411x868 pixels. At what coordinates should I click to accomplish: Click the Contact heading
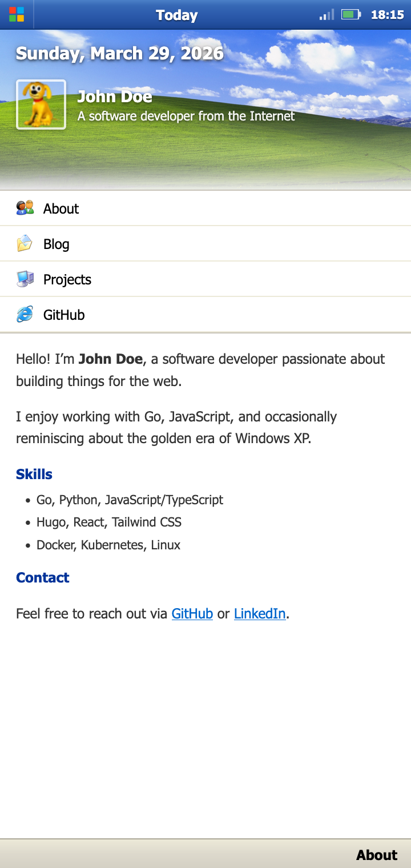[x=43, y=578]
